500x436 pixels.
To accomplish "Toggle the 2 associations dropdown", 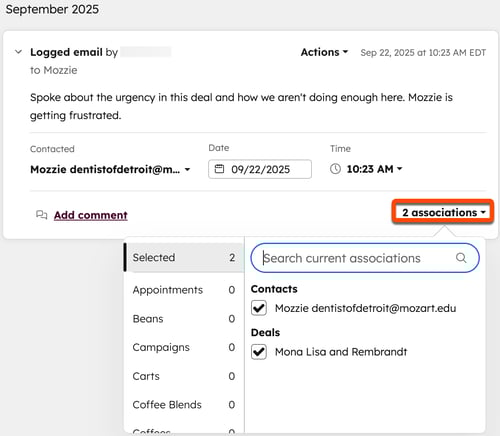I will pos(443,212).
